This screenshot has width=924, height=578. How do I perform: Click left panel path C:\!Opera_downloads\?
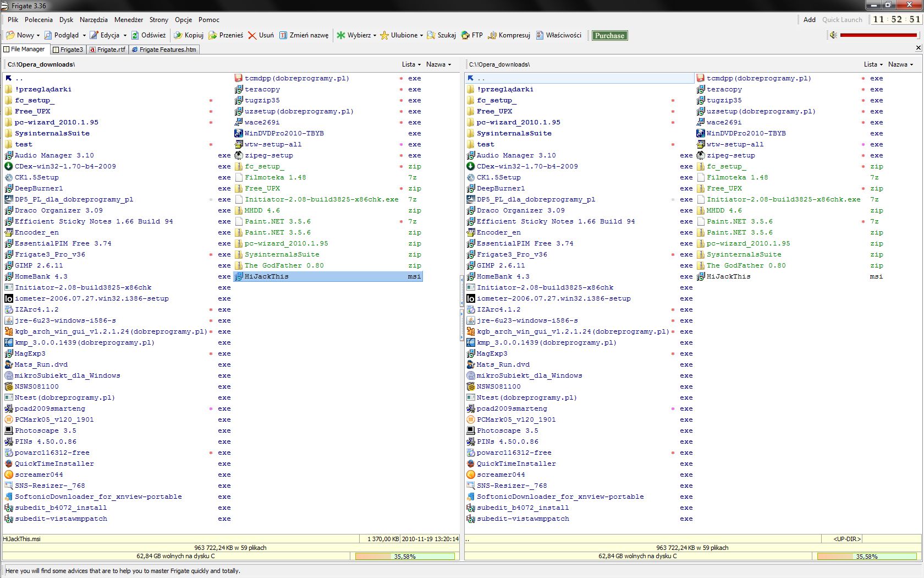pyautogui.click(x=41, y=64)
